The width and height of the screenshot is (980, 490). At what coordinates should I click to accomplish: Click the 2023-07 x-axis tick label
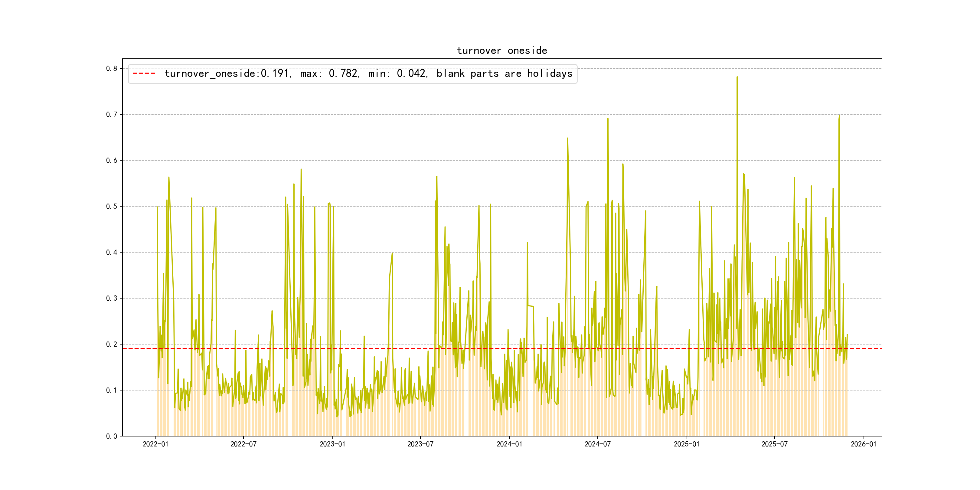pos(420,444)
